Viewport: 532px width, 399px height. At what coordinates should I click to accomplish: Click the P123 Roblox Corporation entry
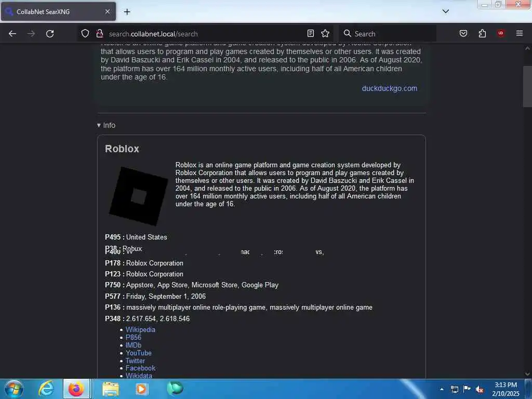144,274
